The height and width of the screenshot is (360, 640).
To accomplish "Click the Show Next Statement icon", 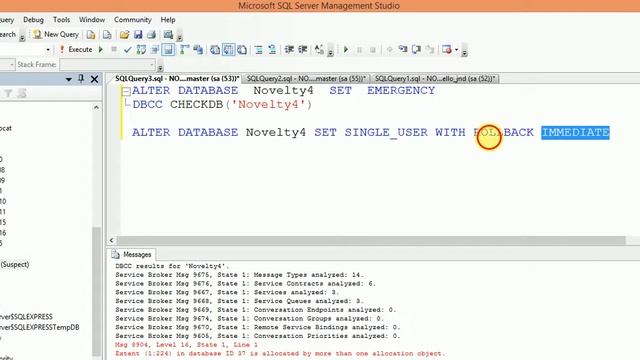I will tap(389, 50).
